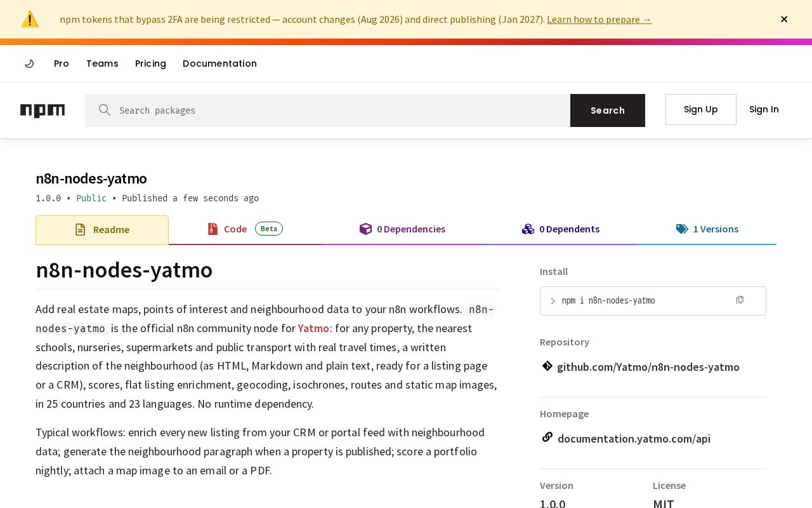The width and height of the screenshot is (812, 508).
Task: Click the 'npm i n8n-nodes-yatmo' install command
Action: (608, 300)
